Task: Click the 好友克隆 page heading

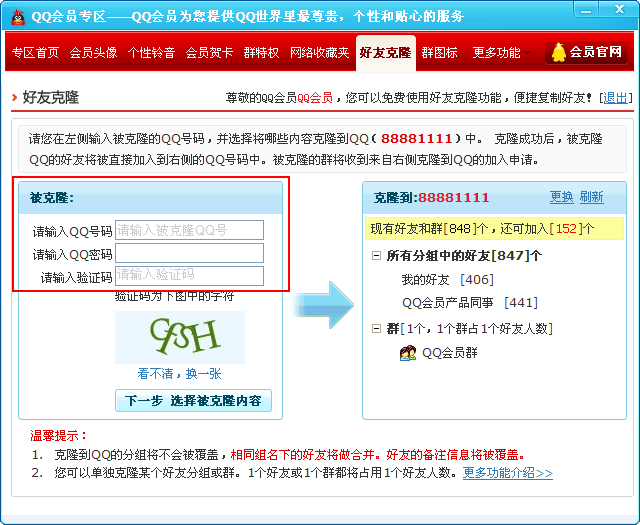Action: click(51, 98)
